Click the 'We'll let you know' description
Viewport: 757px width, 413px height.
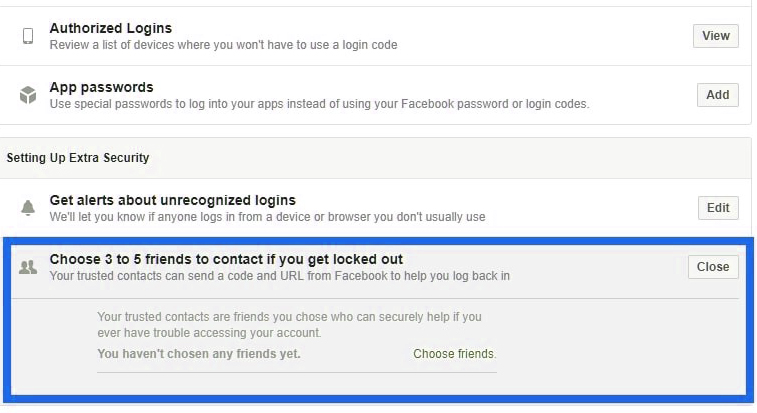point(267,217)
